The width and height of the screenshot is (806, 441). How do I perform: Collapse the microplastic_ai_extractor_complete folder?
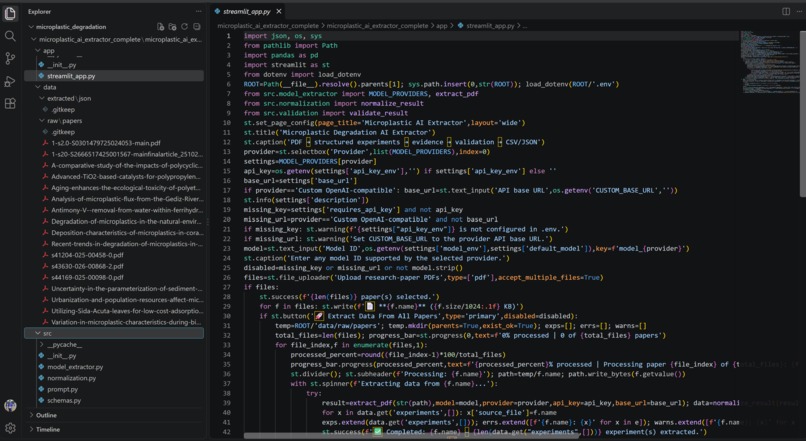(x=34, y=39)
